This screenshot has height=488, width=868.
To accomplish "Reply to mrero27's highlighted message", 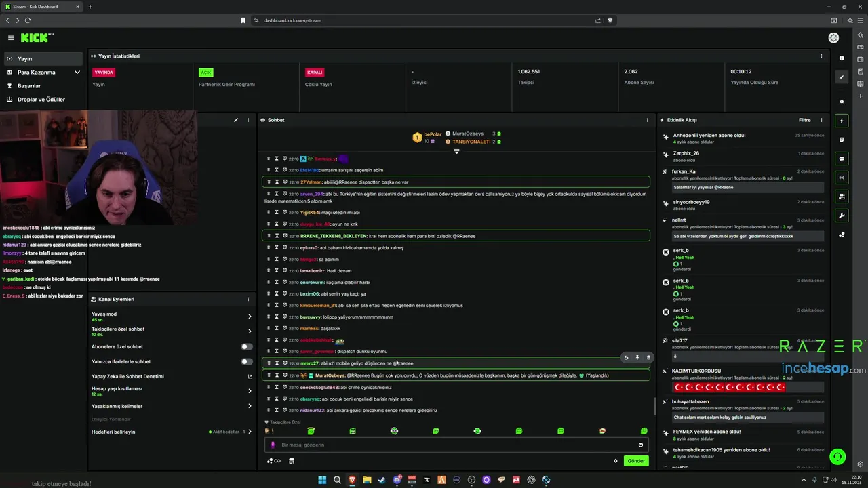I will coord(626,357).
